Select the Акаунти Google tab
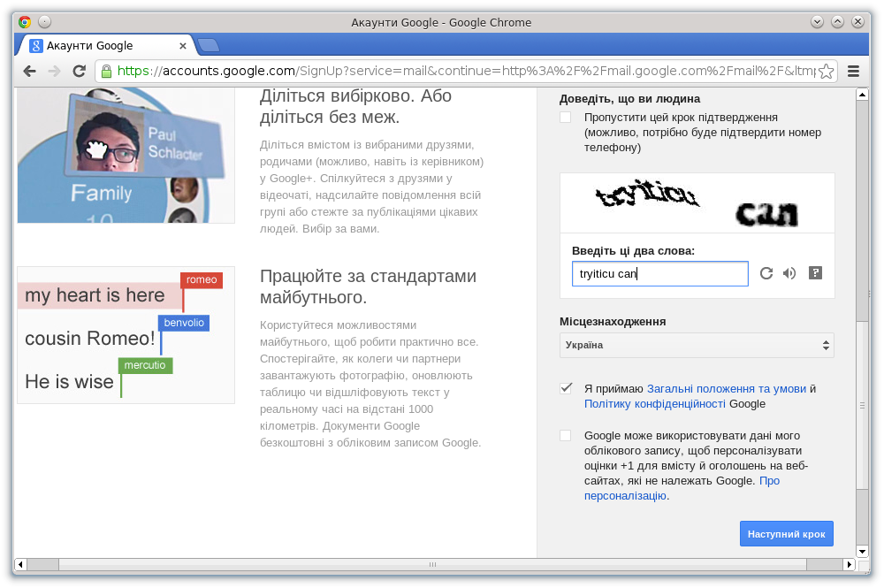This screenshot has width=884, height=588. click(x=107, y=46)
